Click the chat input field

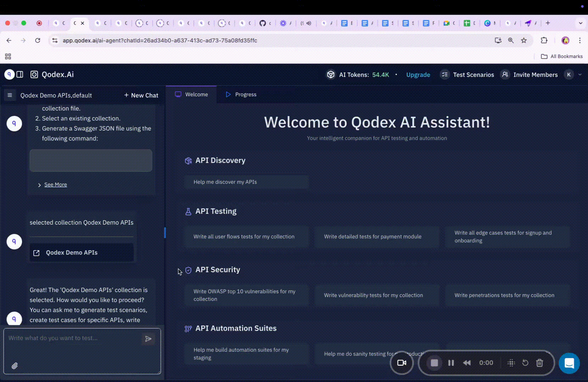pos(71,338)
